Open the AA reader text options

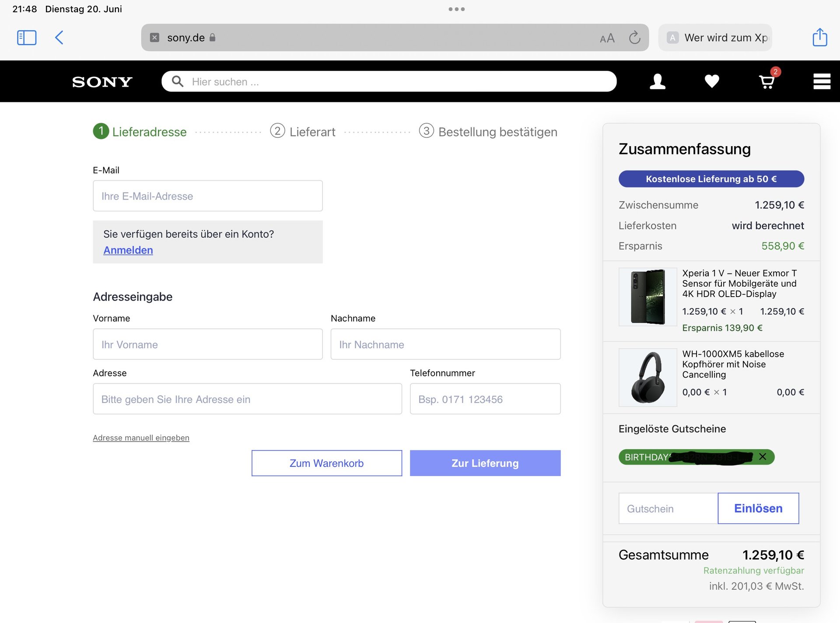click(607, 38)
